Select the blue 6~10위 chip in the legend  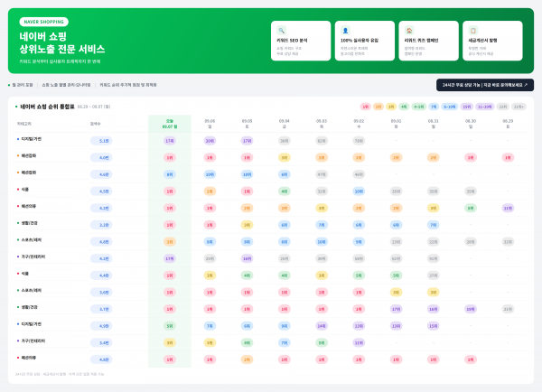(x=449, y=107)
